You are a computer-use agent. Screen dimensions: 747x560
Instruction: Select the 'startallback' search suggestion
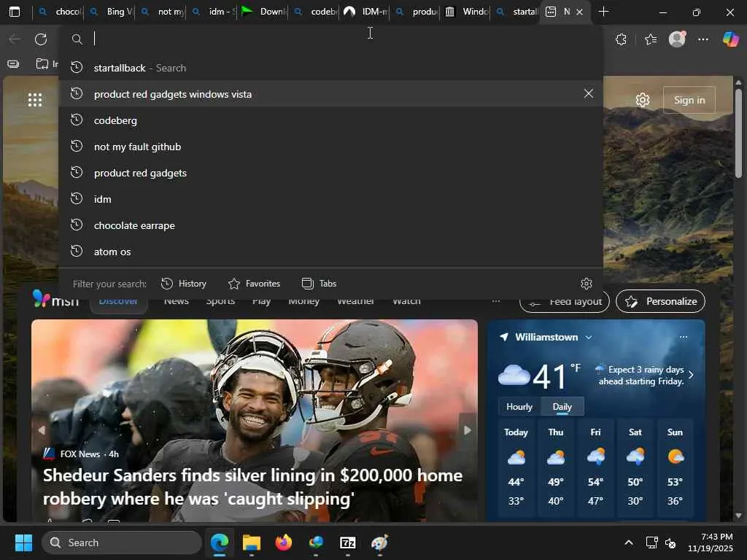coord(330,68)
